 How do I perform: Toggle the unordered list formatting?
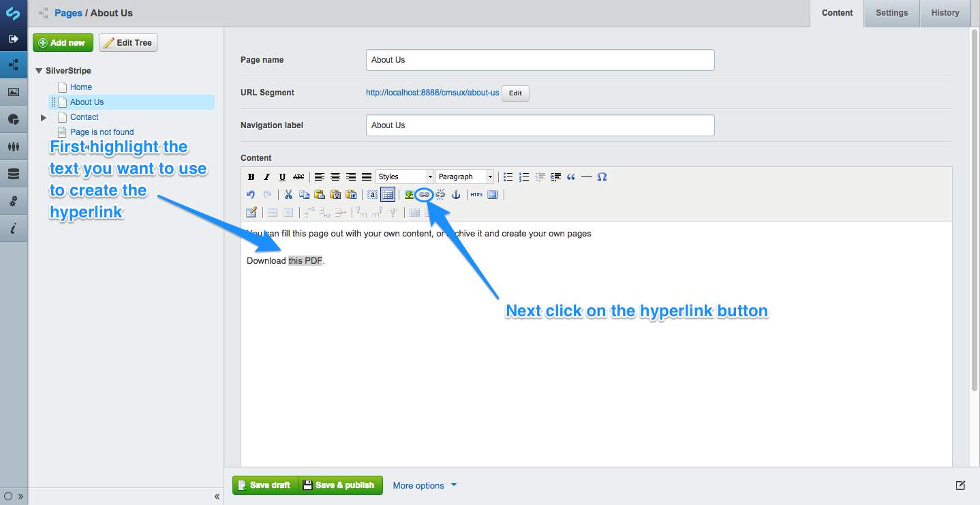(x=508, y=177)
